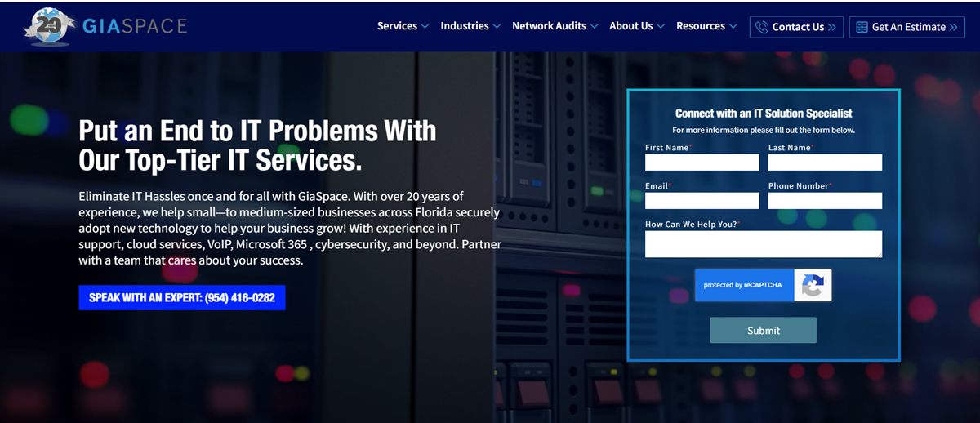Click the protected by reCAPTCHA badge

[764, 285]
